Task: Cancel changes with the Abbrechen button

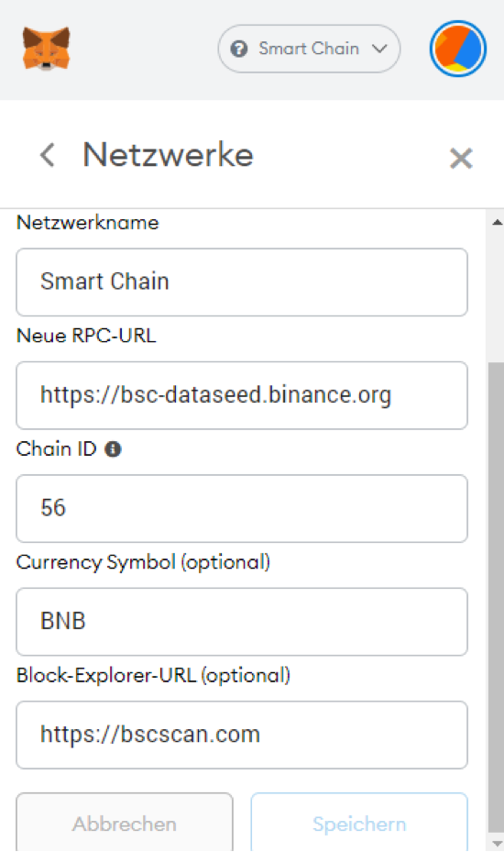Action: click(125, 822)
